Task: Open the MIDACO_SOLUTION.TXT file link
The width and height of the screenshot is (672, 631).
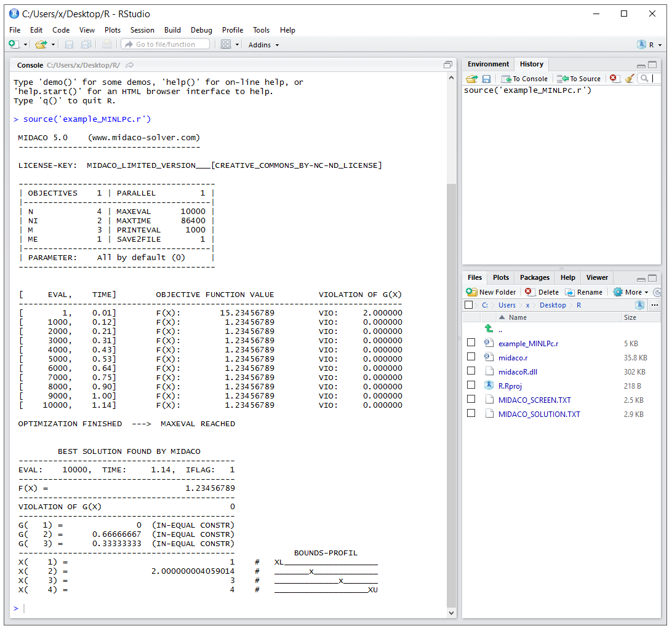Action: [x=539, y=415]
